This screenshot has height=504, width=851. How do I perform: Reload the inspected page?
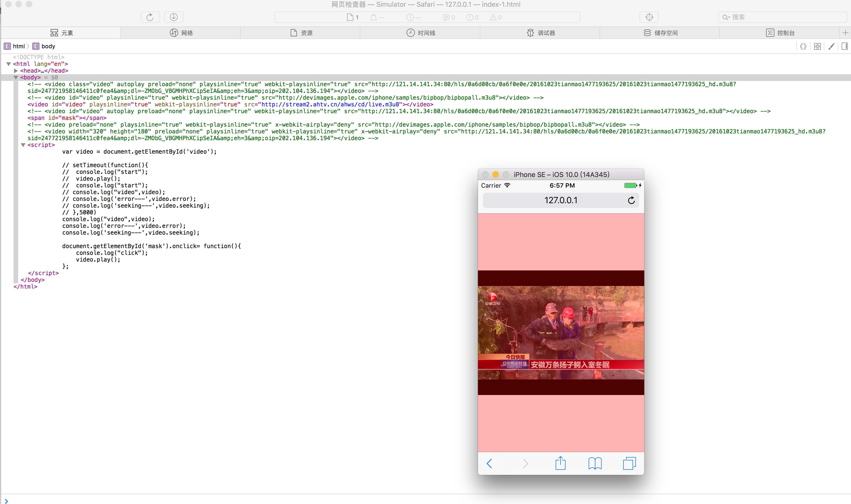(150, 17)
